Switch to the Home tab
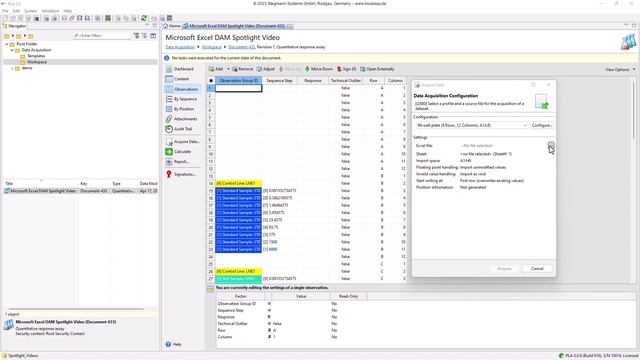This screenshot has width=640, height=360. (172, 26)
